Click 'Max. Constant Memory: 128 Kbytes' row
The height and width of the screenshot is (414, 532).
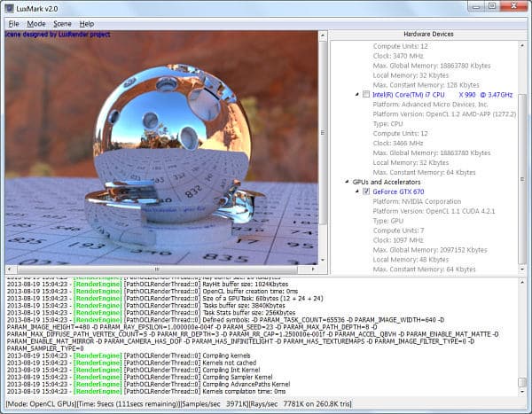click(426, 85)
